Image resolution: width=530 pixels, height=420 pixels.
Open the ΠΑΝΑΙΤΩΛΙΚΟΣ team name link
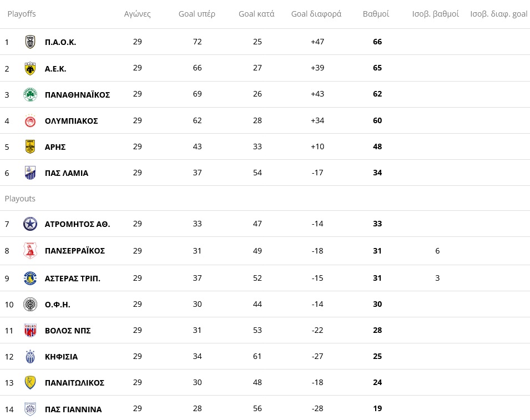74,383
